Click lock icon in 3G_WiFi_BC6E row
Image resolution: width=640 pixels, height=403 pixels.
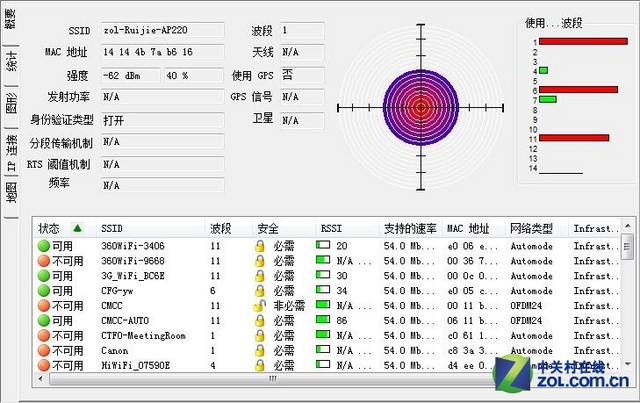coord(260,276)
